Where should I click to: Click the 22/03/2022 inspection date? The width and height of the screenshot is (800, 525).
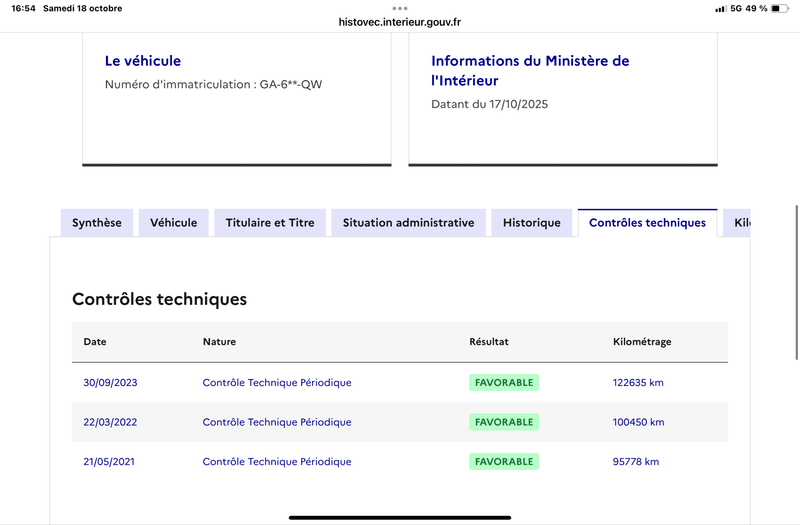pos(110,422)
